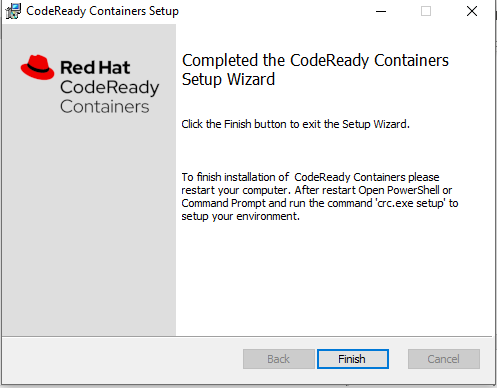
Task: Close the setup window with the X
Action: pyautogui.click(x=472, y=11)
